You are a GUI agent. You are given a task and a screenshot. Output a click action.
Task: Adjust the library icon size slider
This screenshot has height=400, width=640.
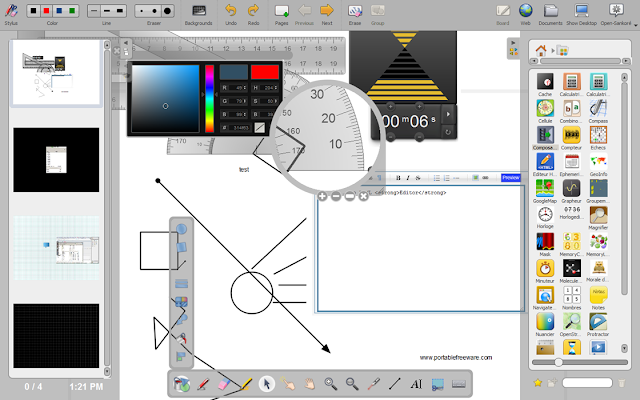coord(558,362)
